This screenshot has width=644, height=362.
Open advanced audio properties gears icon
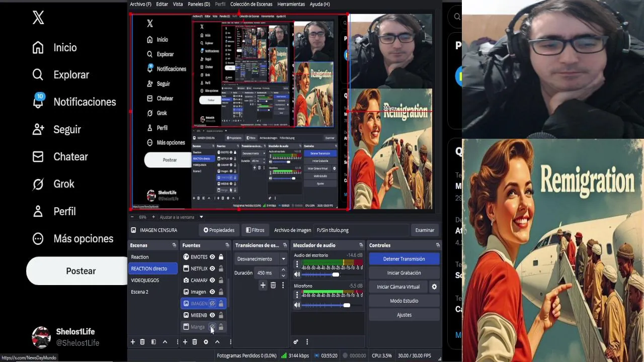[x=296, y=342]
